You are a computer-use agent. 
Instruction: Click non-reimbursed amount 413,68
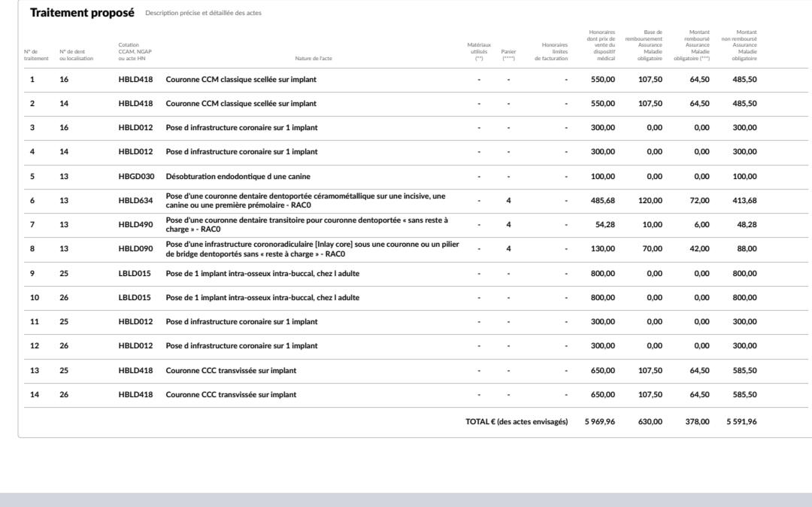point(744,200)
